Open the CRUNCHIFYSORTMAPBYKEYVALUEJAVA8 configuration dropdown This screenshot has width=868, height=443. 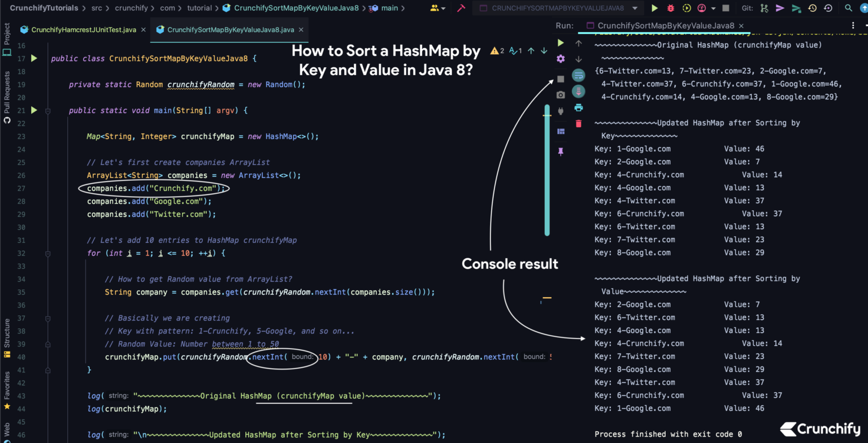click(635, 8)
